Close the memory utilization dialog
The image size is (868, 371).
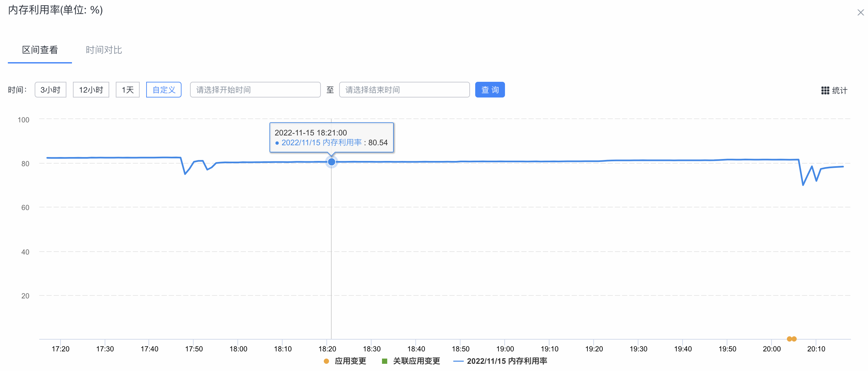[860, 12]
